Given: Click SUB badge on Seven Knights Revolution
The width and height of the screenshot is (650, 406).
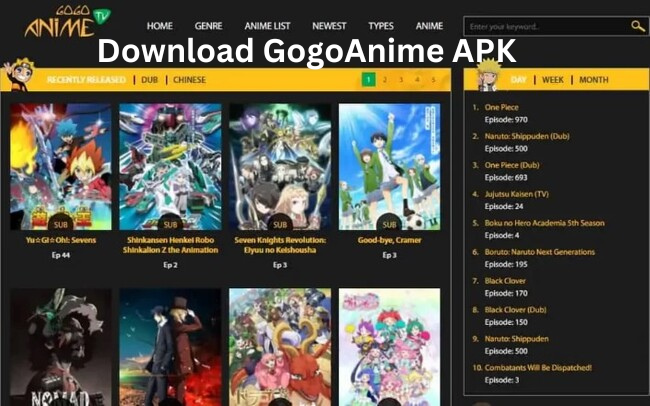Looking at the screenshot, I should [280, 224].
